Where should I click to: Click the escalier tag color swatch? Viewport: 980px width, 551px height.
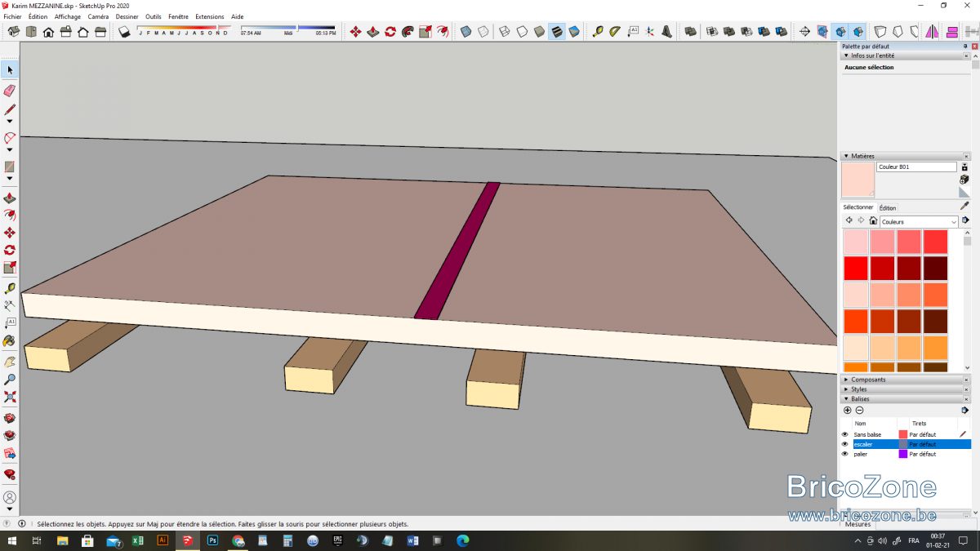(x=903, y=444)
